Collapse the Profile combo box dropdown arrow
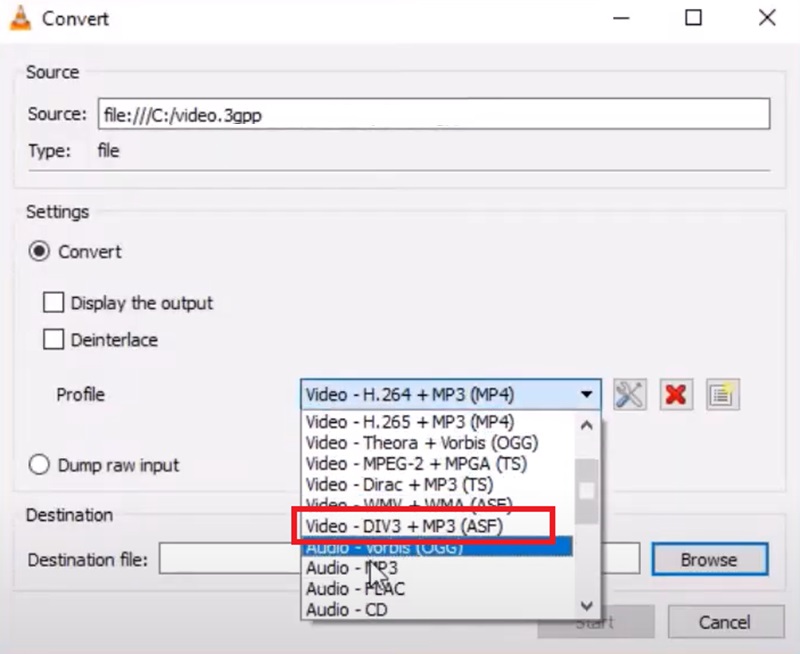The height and width of the screenshot is (654, 800). click(x=586, y=394)
